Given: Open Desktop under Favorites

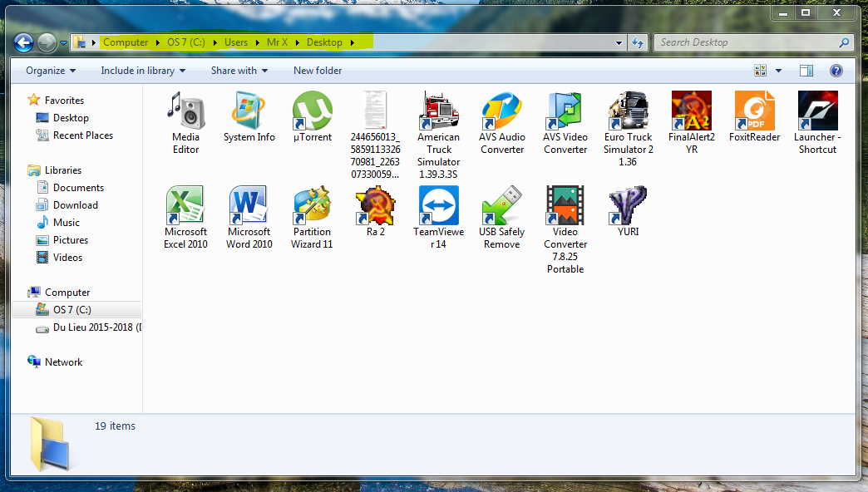Looking at the screenshot, I should coord(62,118).
